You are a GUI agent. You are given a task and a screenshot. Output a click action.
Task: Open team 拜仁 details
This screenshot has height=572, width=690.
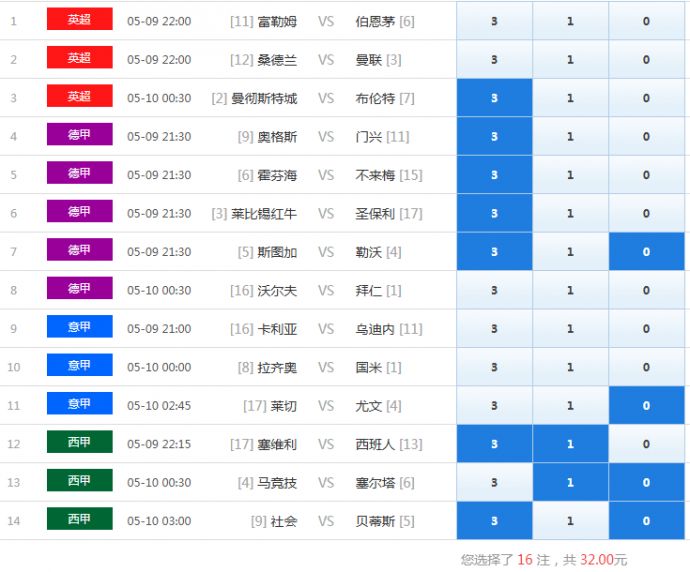tap(368, 290)
